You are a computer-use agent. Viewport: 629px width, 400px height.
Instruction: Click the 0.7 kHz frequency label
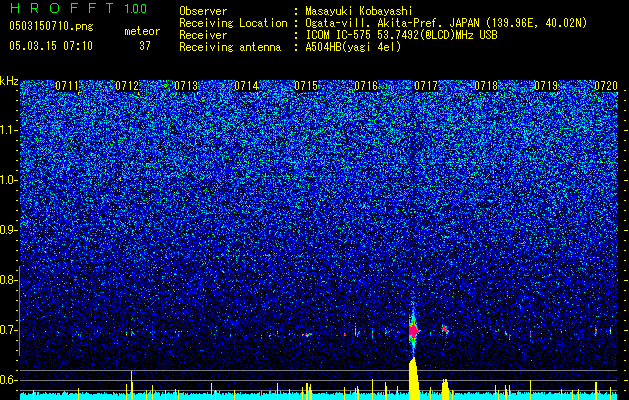point(7,330)
